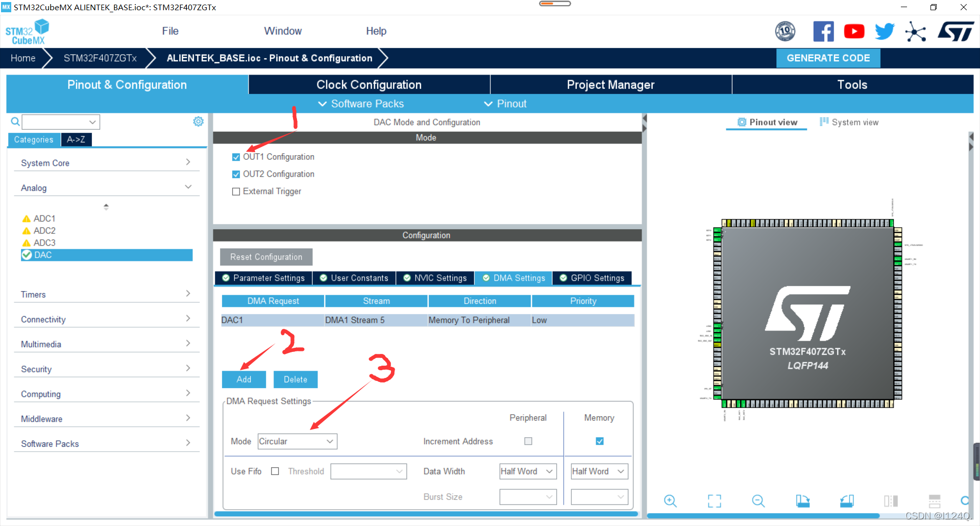Open the Software Packs dropdown menu
Image resolution: width=980 pixels, height=526 pixels.
pos(361,104)
